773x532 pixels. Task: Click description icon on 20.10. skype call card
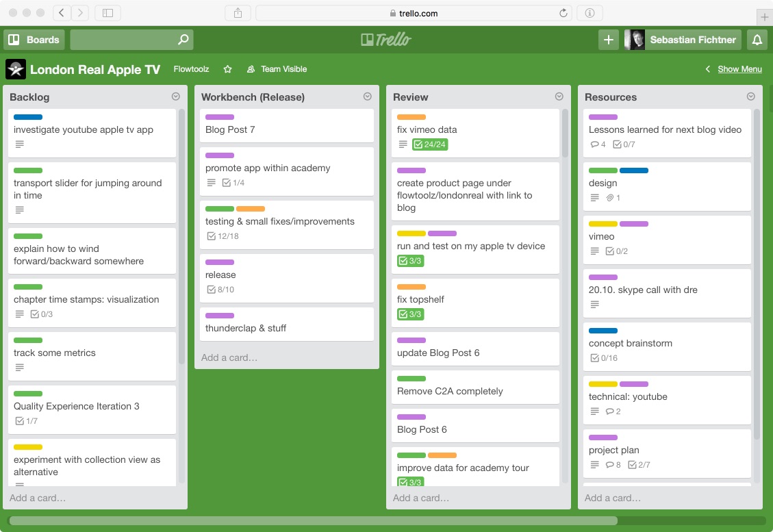click(x=594, y=305)
